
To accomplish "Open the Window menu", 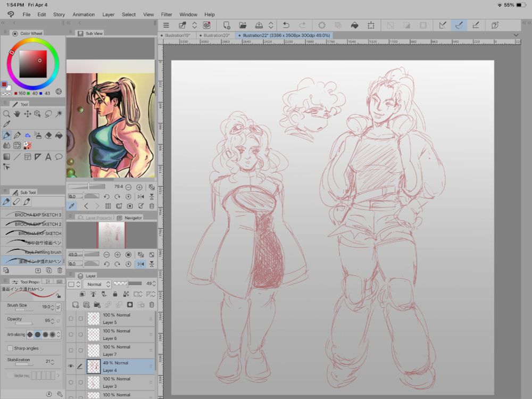I will tap(188, 14).
